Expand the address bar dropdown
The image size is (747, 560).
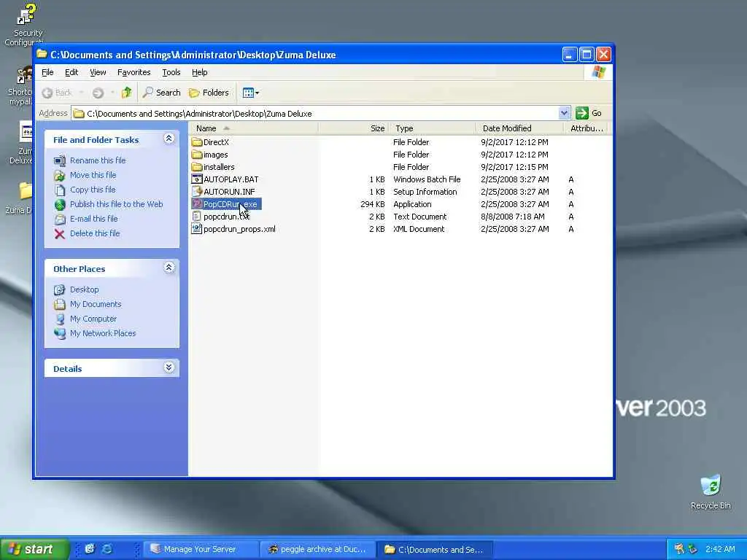click(564, 113)
